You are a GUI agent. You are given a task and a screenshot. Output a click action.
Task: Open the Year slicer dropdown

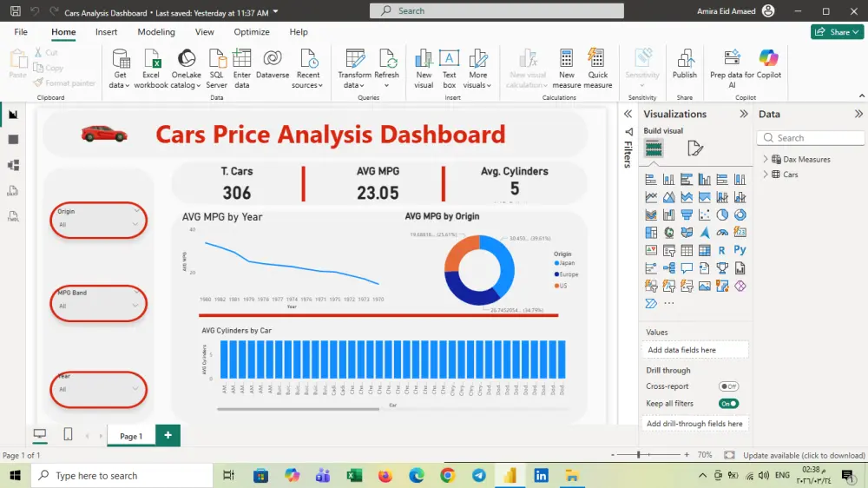(135, 389)
